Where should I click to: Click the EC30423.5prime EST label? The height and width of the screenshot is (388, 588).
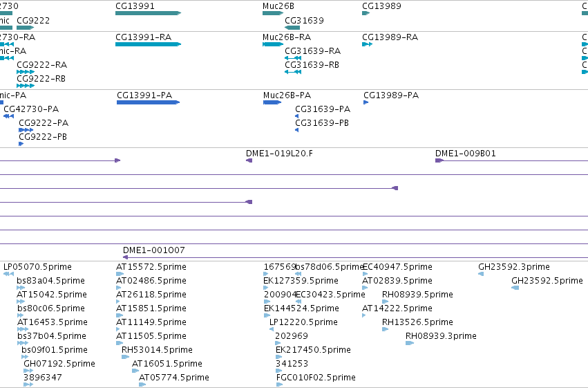click(x=330, y=295)
